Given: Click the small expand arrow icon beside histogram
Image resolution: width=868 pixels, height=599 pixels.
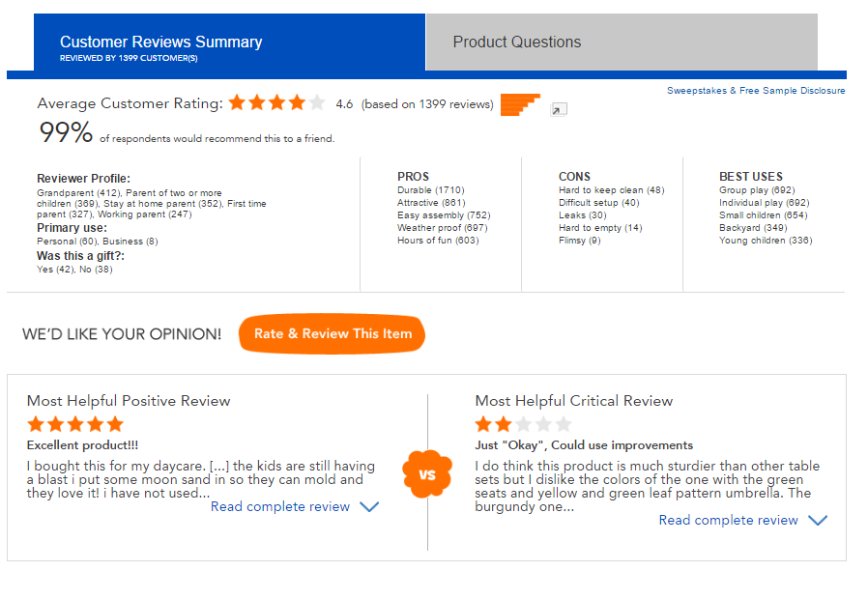Looking at the screenshot, I should pyautogui.click(x=558, y=110).
